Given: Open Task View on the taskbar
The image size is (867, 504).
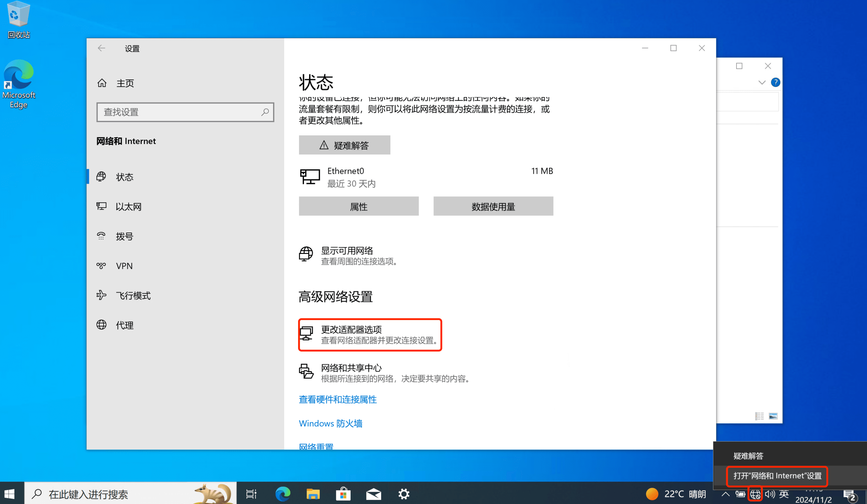Looking at the screenshot, I should tap(251, 494).
